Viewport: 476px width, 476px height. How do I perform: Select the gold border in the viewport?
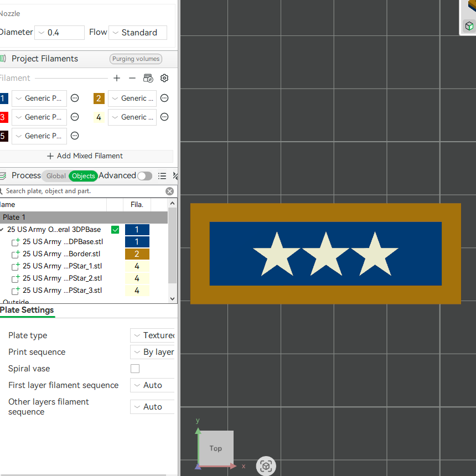(325, 213)
